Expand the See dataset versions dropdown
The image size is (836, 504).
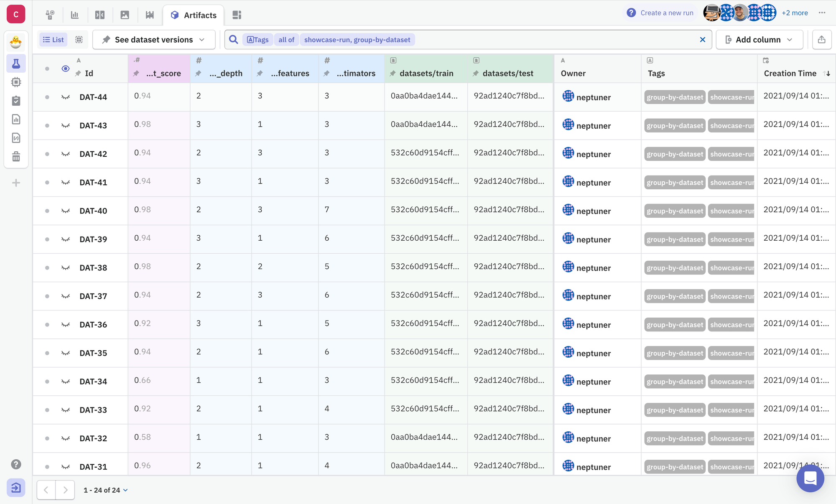point(154,40)
